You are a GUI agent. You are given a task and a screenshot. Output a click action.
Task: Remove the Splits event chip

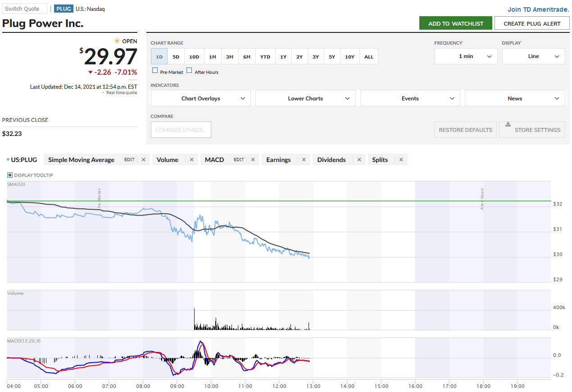(401, 160)
